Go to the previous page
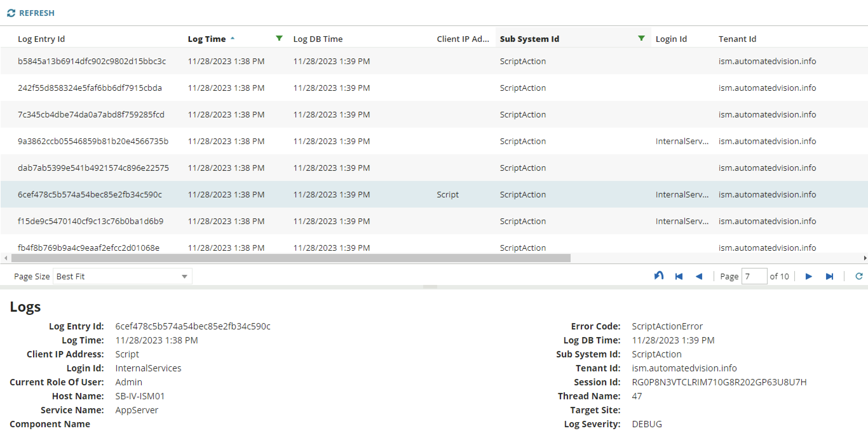 coord(699,276)
